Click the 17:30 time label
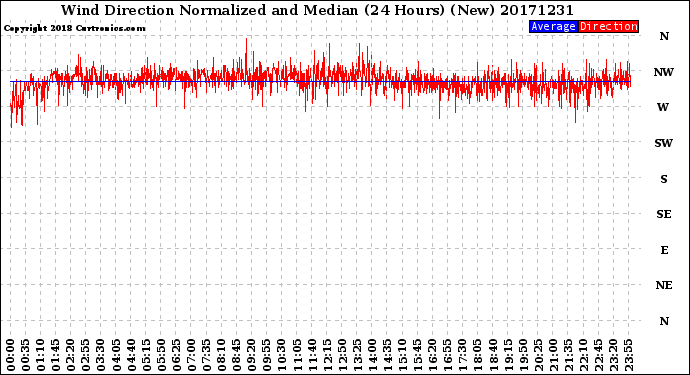 [462, 355]
